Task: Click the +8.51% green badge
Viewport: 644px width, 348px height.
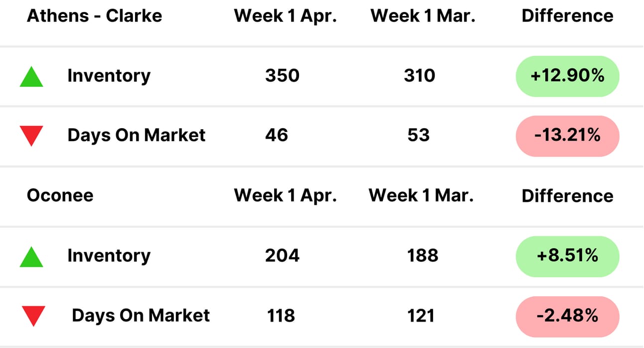Action: (x=567, y=256)
